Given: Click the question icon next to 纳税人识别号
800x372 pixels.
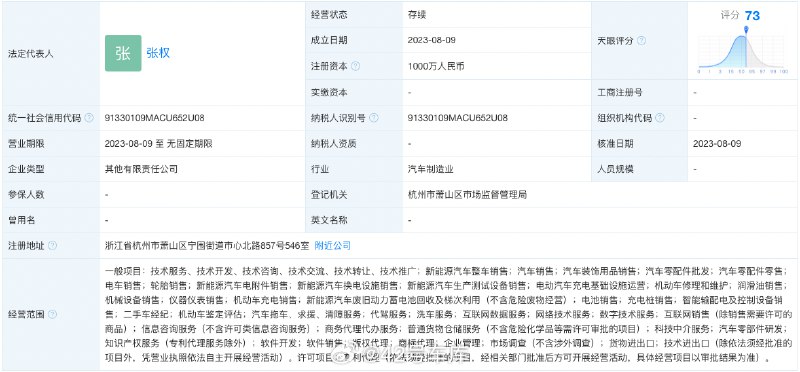Looking at the screenshot, I should point(373,118).
